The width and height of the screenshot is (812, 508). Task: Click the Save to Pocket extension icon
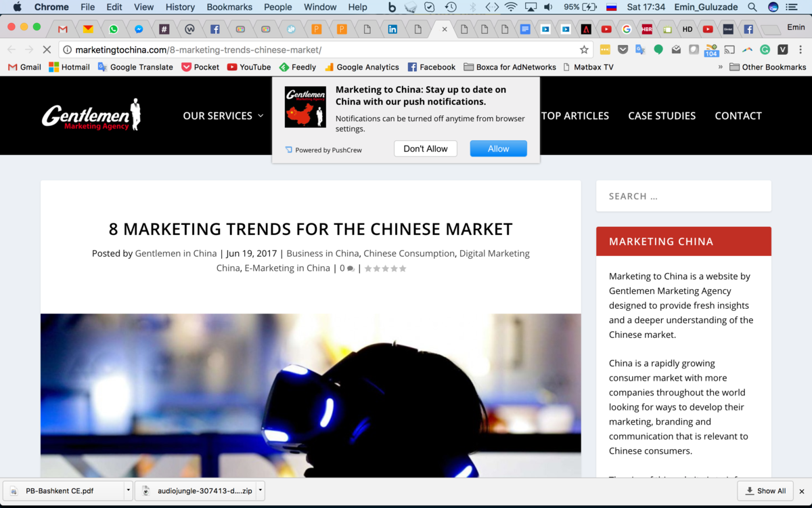coord(623,49)
